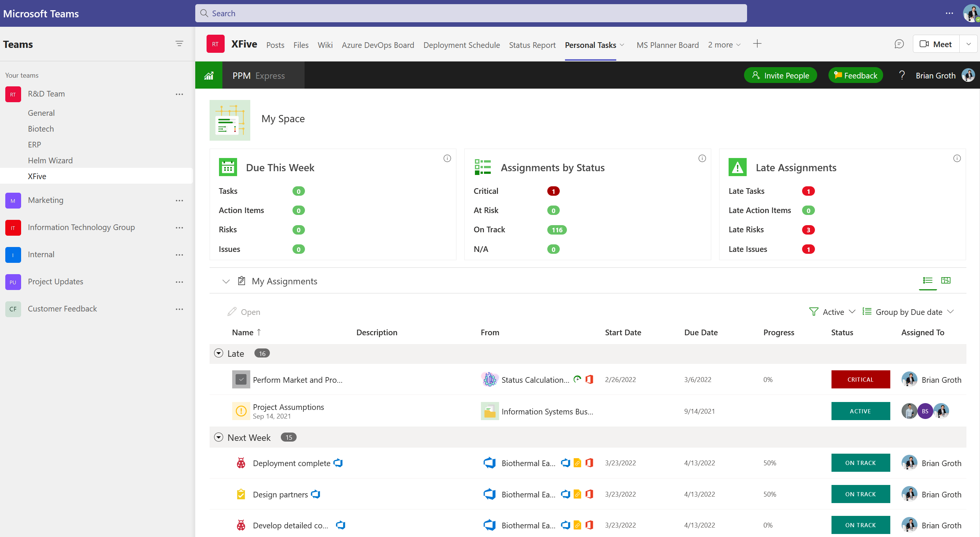Collapse the My Assignments section
The image size is (980, 537).
pyautogui.click(x=226, y=281)
